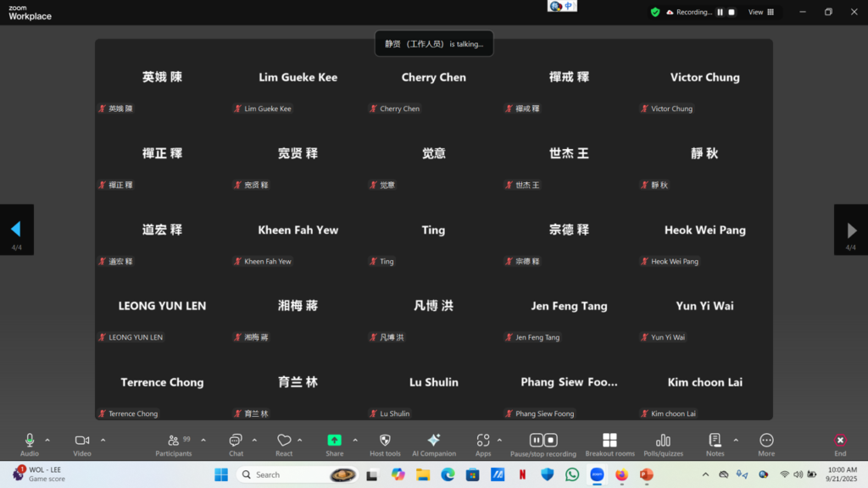
Task: Open the More options menu
Action: [x=766, y=441]
